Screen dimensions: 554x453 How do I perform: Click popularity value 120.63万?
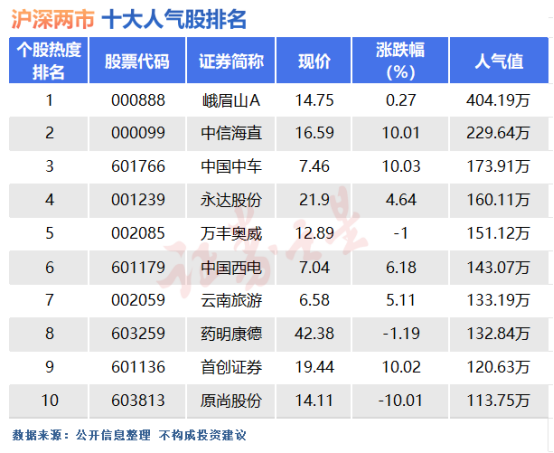tap(498, 367)
